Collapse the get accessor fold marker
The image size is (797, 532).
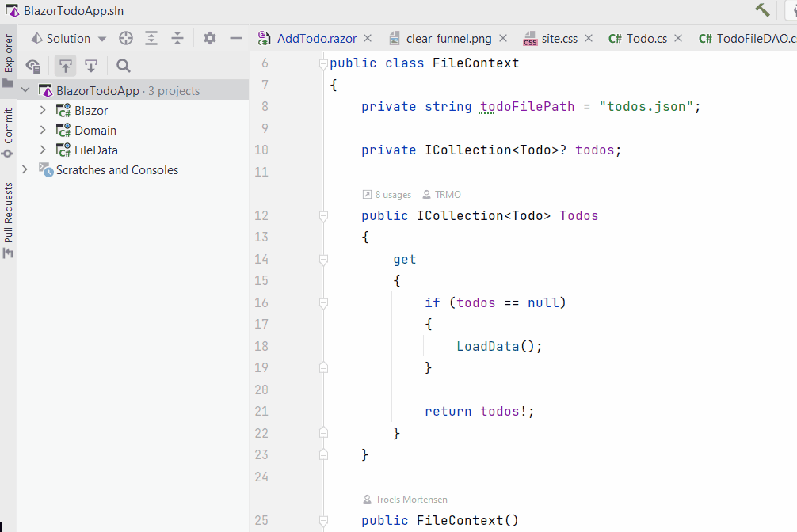point(323,257)
